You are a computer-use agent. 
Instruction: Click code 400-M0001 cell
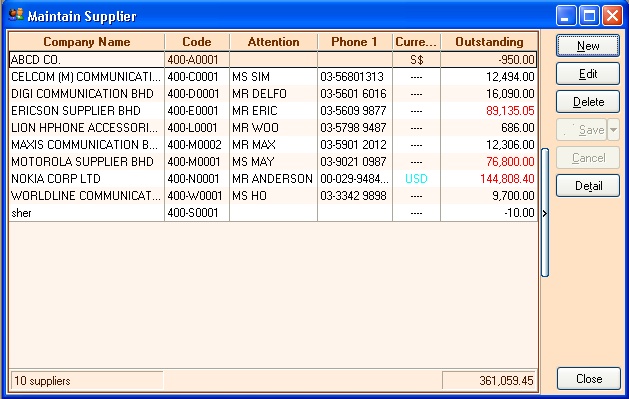(x=197, y=162)
